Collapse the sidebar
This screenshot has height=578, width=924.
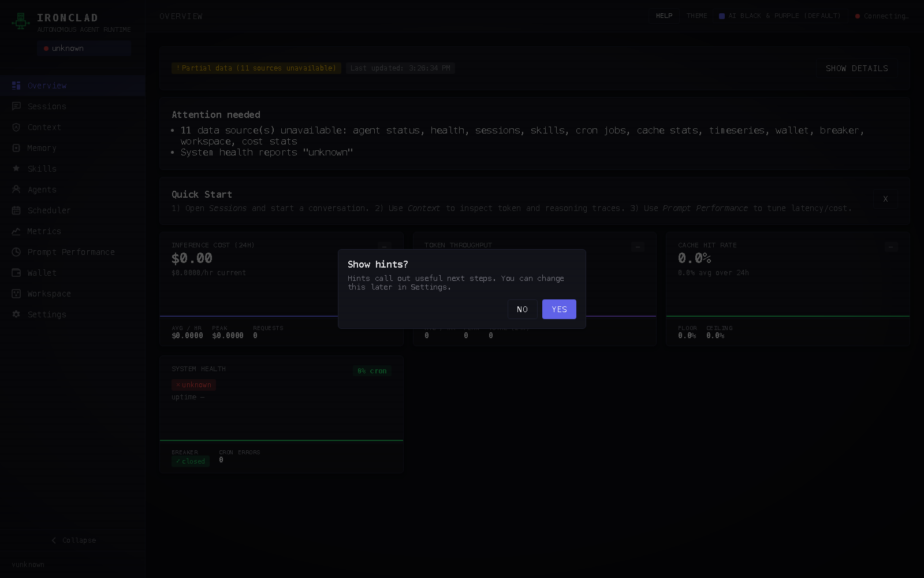point(74,540)
